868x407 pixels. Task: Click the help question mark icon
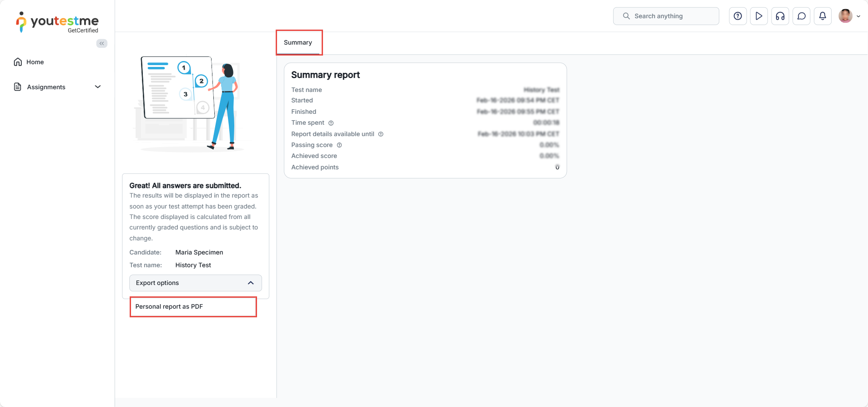(x=737, y=16)
